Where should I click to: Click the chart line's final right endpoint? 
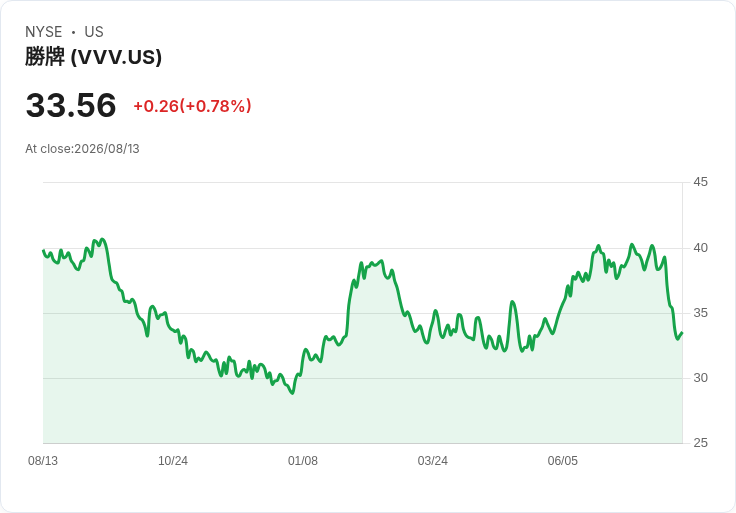[682, 333]
